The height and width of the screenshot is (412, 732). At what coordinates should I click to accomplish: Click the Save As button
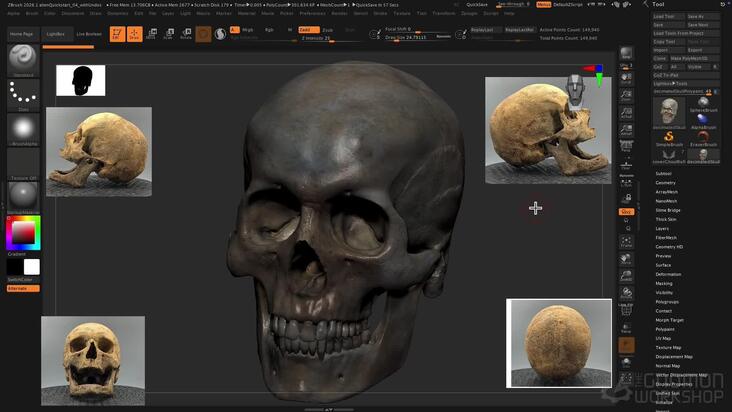[x=703, y=16]
